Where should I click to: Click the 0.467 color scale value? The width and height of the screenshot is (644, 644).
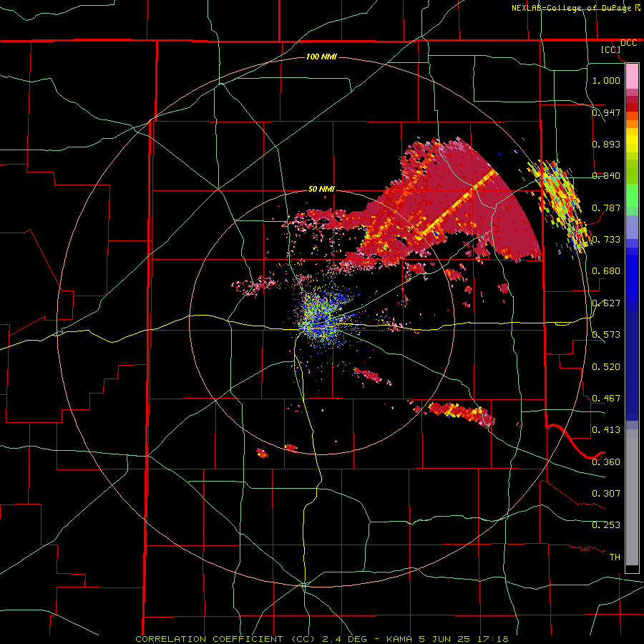[x=606, y=398]
